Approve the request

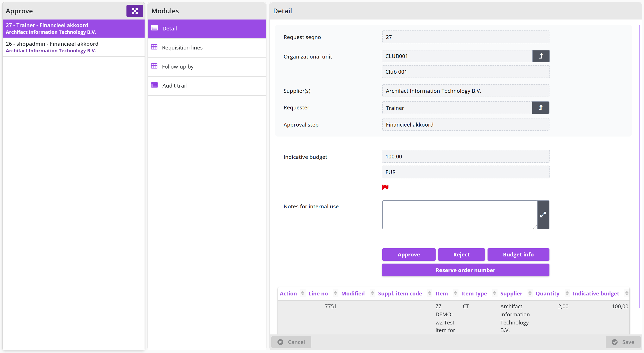[x=408, y=254]
